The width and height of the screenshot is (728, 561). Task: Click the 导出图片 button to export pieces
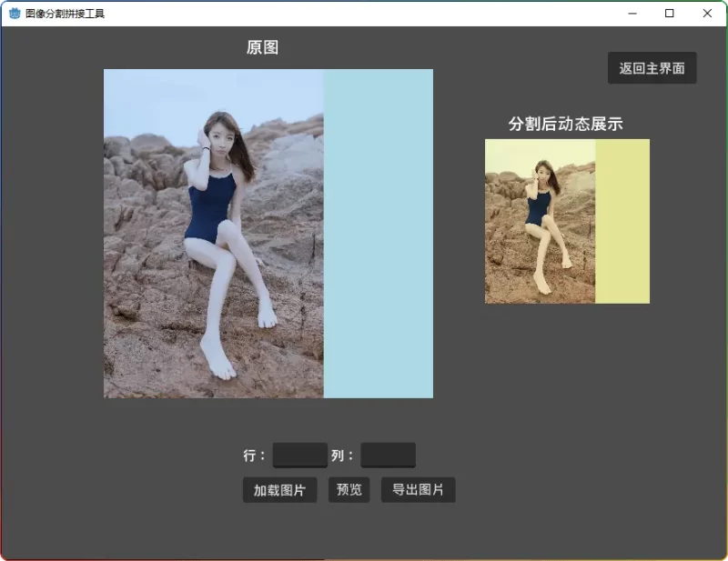tap(418, 489)
